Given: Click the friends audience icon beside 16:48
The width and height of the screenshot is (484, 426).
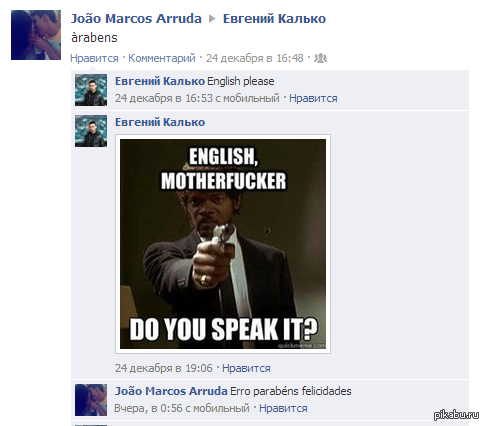Looking at the screenshot, I should 321,58.
